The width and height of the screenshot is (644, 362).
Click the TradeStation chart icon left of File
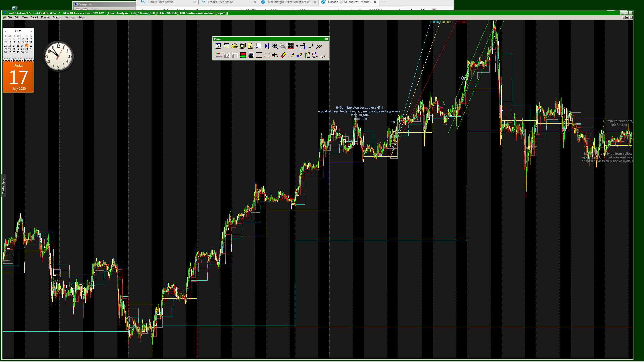(5, 17)
